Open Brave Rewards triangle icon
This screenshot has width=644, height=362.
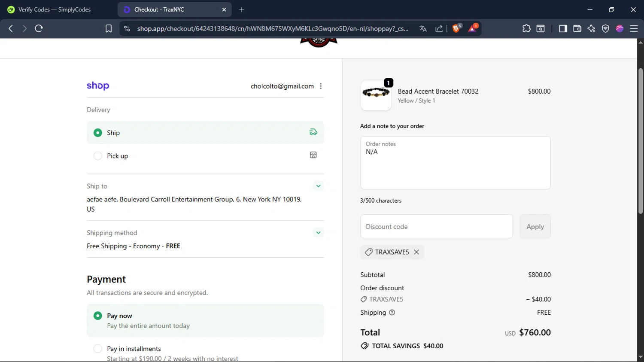[473, 28]
